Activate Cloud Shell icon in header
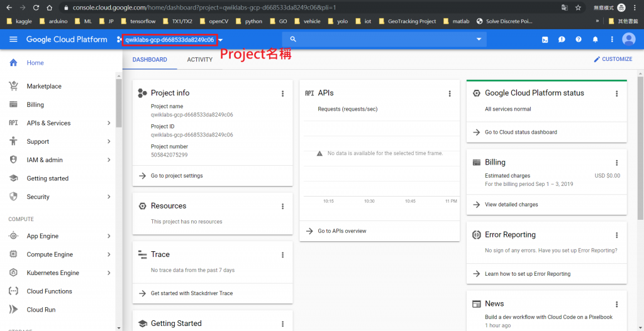 click(x=545, y=40)
